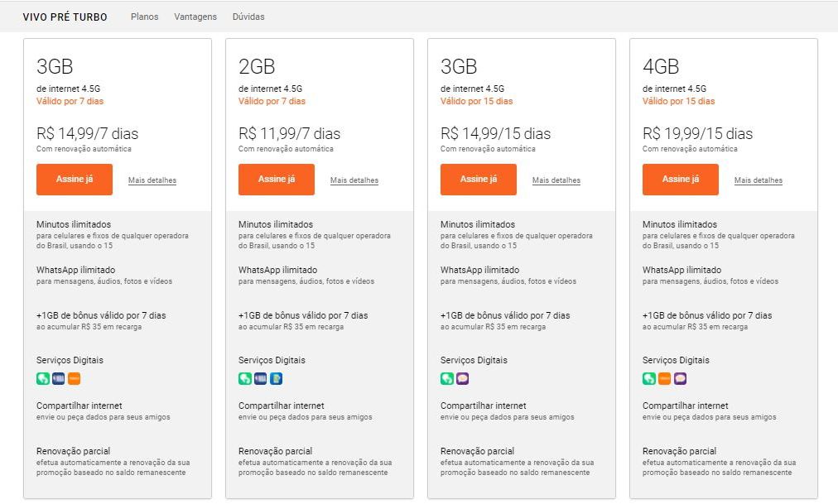Click orange service icon in 4GB plan
838x504 pixels.
pyautogui.click(x=664, y=378)
